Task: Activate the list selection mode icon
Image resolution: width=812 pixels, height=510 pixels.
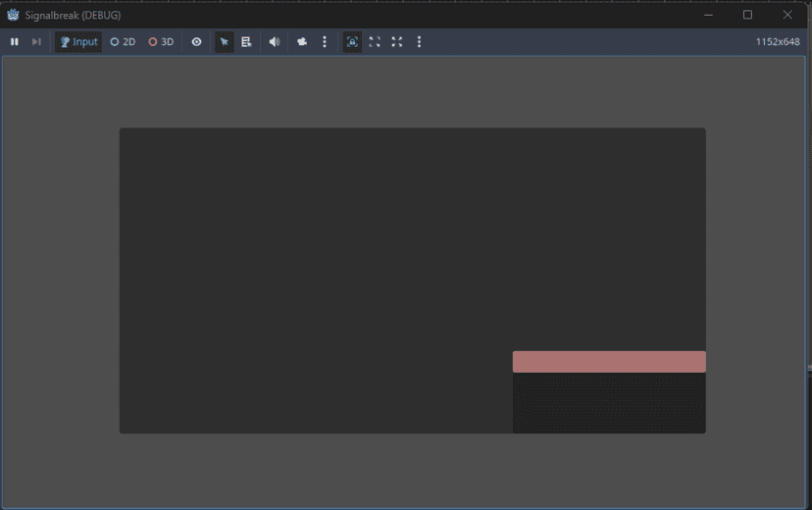Action: pos(247,42)
